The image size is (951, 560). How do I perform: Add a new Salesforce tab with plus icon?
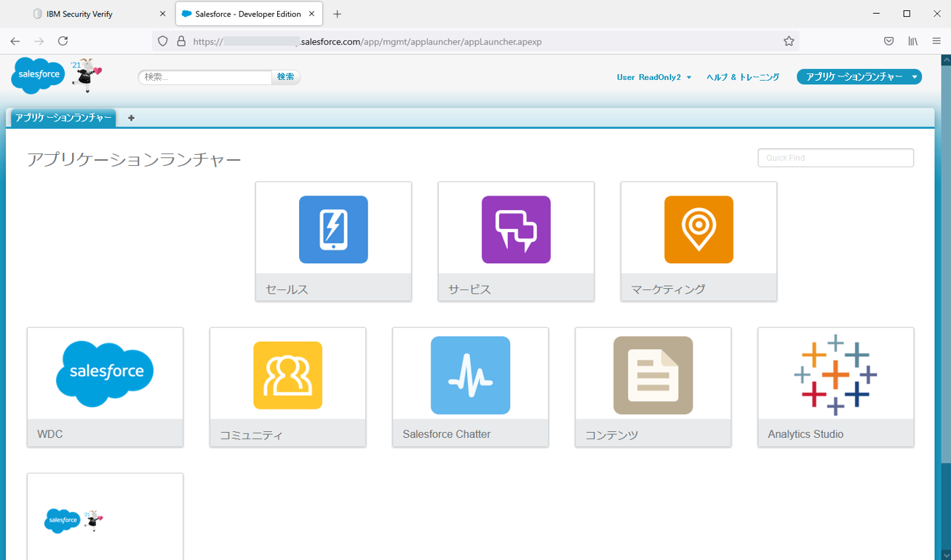[131, 118]
